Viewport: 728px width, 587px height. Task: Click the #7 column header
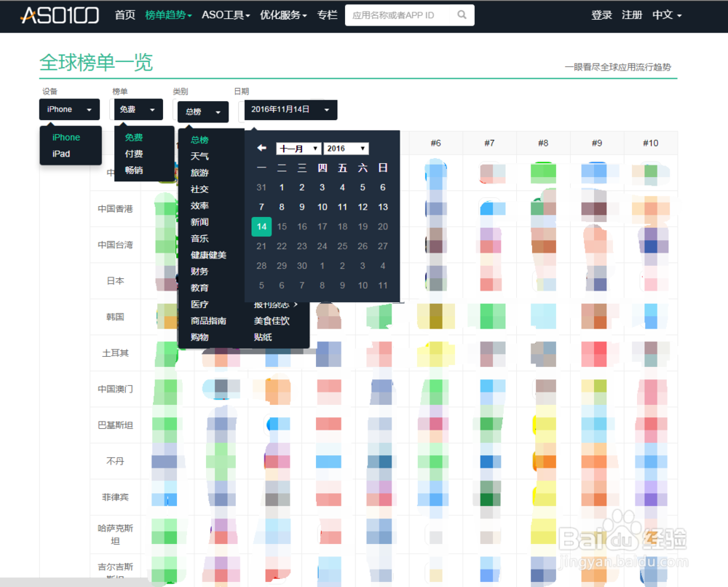[x=489, y=143]
